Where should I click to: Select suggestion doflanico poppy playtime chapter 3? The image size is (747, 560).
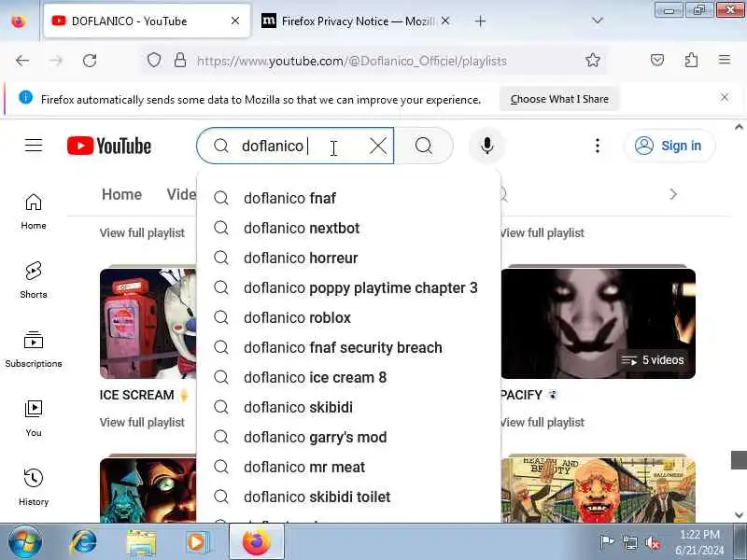click(x=348, y=287)
